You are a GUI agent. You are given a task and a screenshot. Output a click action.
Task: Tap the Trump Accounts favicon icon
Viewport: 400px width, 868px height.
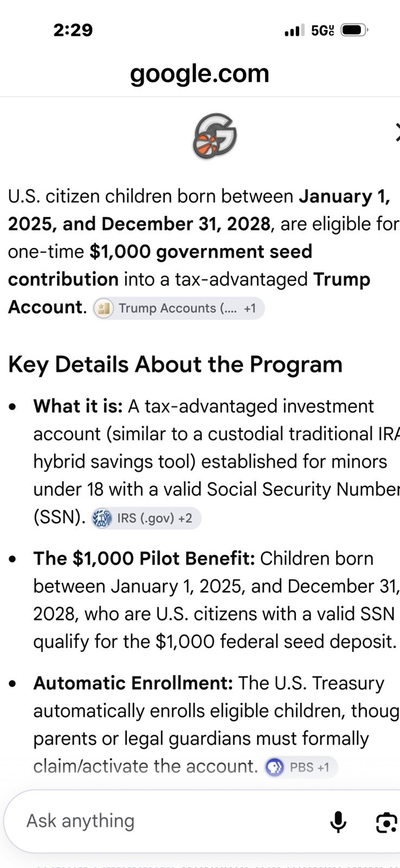coord(104,308)
